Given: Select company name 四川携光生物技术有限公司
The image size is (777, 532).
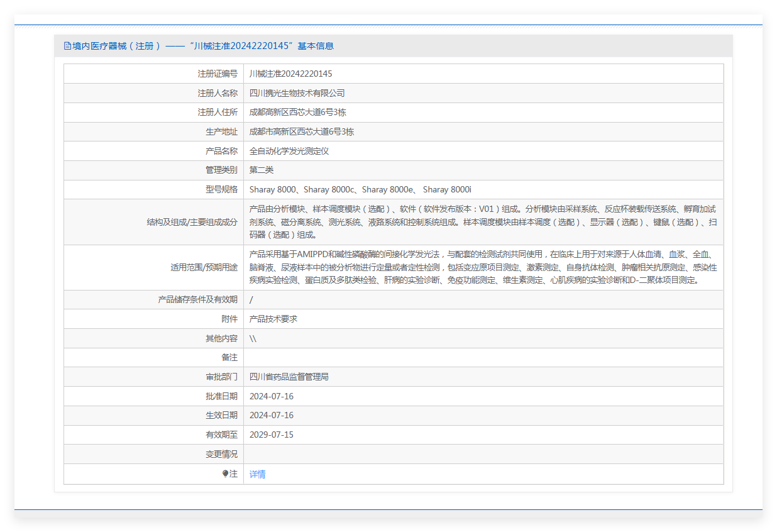Looking at the screenshot, I should 297,93.
